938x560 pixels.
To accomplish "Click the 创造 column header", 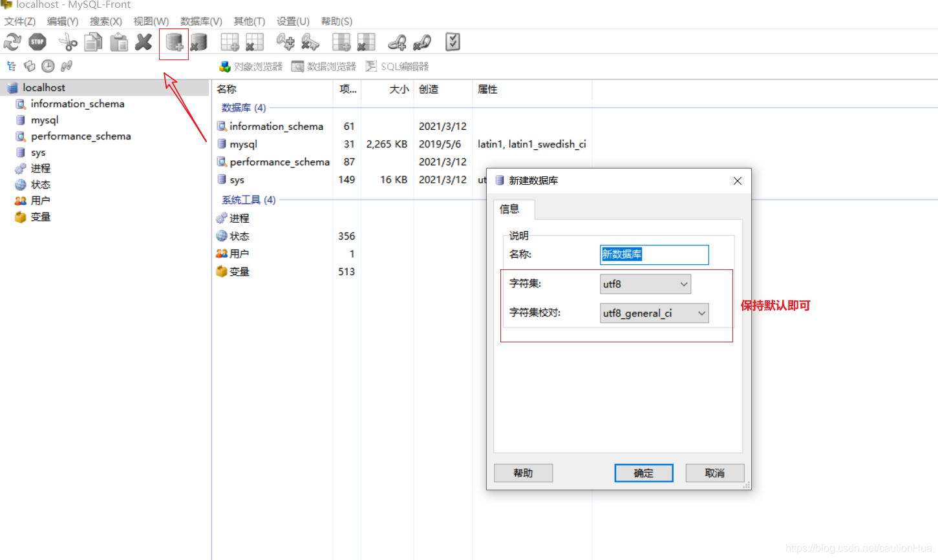I will tap(443, 90).
